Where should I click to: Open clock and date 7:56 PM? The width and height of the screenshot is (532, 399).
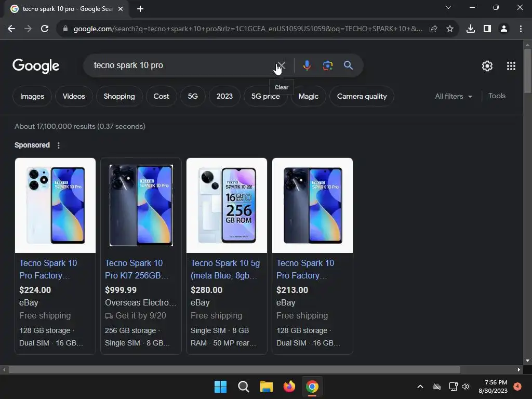point(493,387)
